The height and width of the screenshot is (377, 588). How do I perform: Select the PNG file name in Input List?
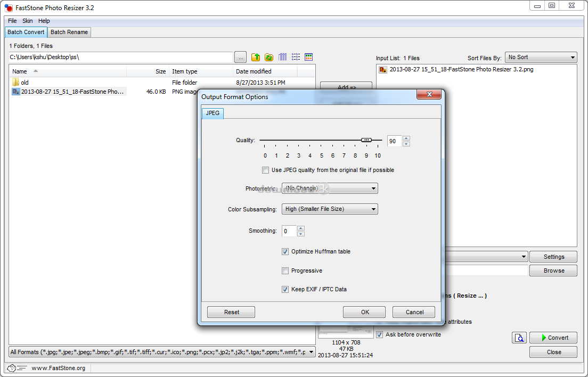pyautogui.click(x=461, y=69)
